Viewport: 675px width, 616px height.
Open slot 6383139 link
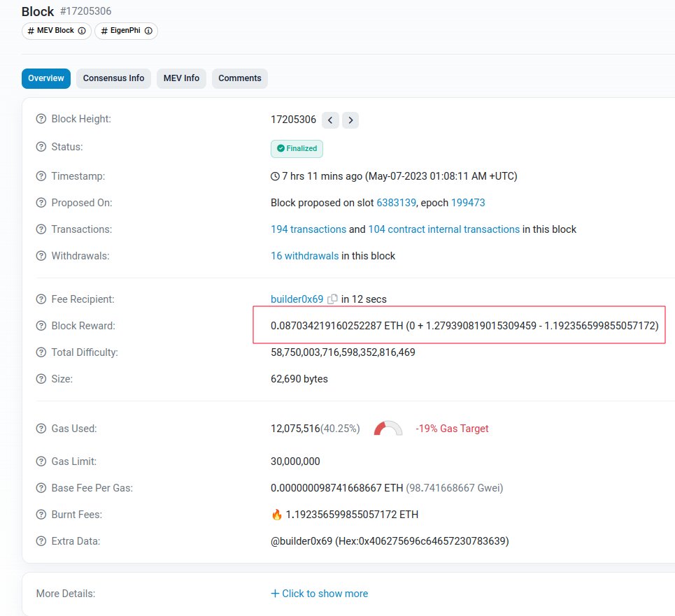click(397, 203)
